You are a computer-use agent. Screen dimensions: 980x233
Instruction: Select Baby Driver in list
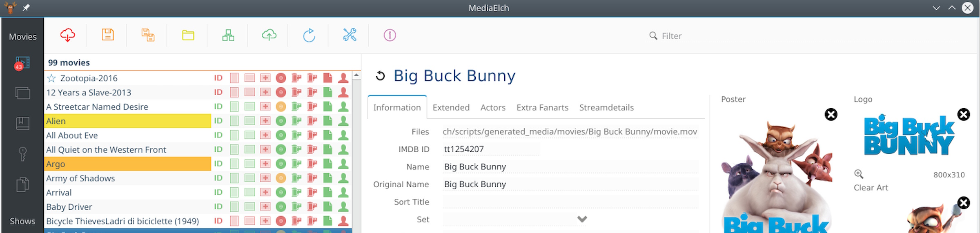69,207
